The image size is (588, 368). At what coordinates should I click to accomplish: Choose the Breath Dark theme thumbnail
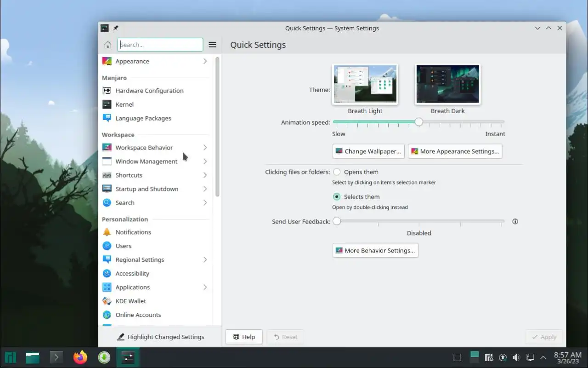448,84
